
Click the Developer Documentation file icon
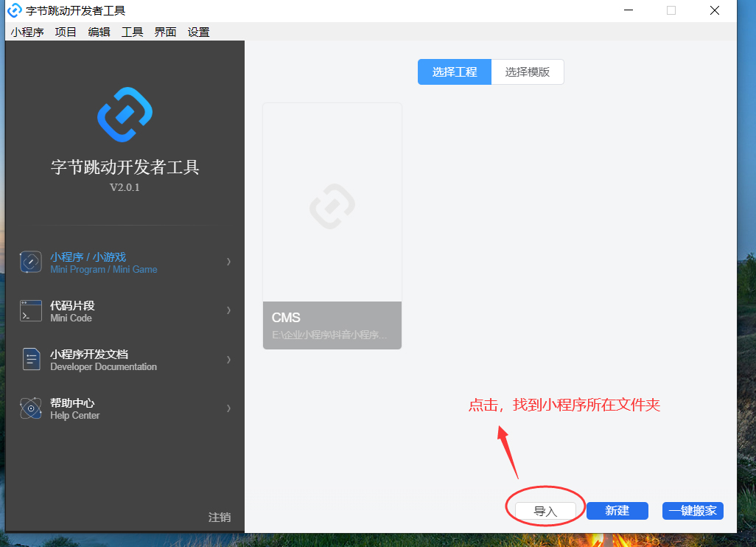(30, 360)
